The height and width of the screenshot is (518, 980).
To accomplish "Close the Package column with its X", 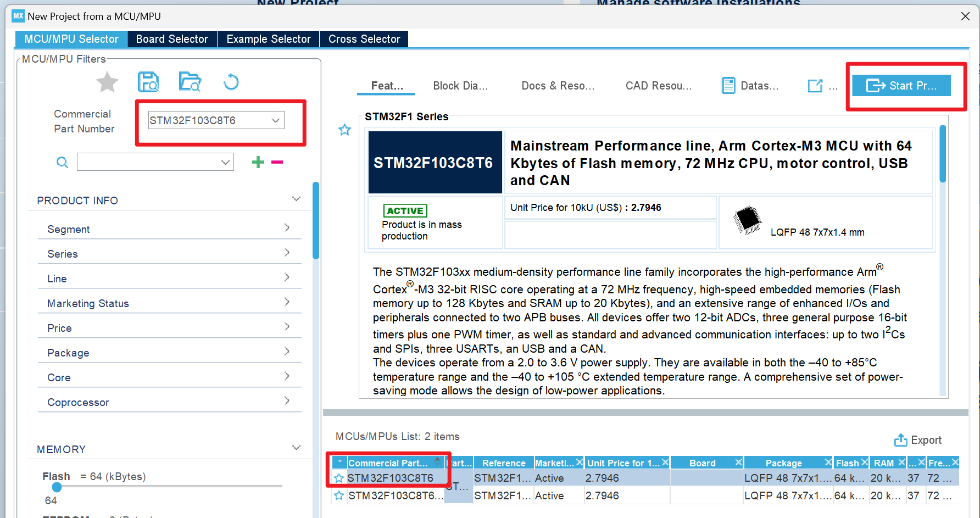I will [828, 463].
